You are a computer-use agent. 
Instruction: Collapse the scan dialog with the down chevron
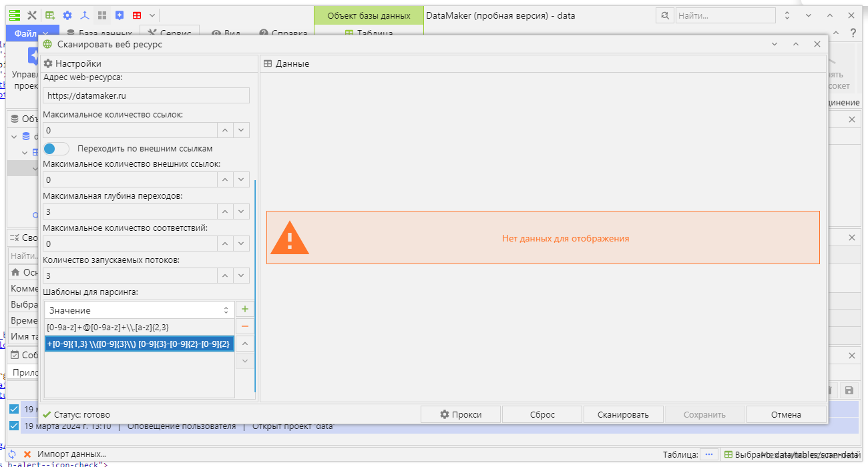(775, 44)
